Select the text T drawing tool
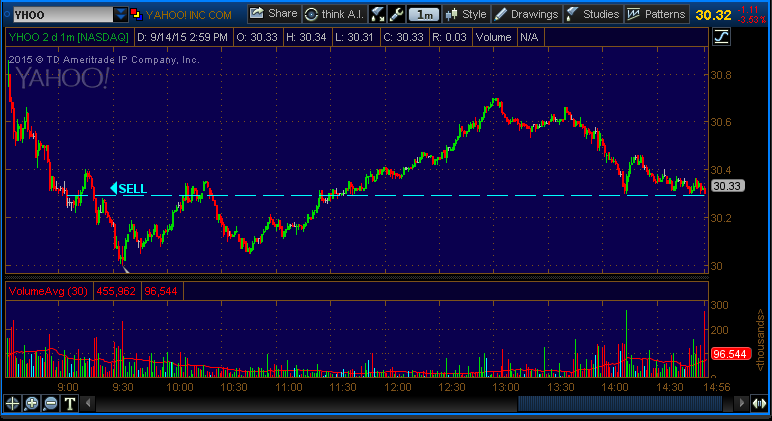 click(x=70, y=403)
